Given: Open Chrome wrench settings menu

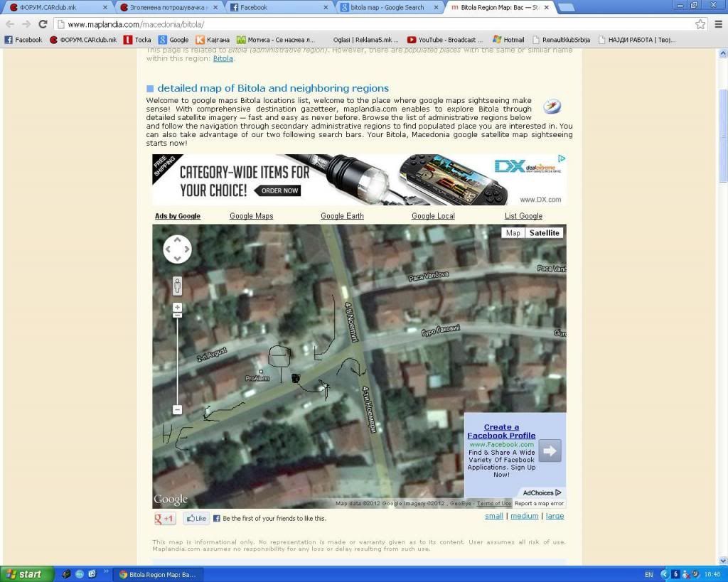Looking at the screenshot, I should pos(717,24).
